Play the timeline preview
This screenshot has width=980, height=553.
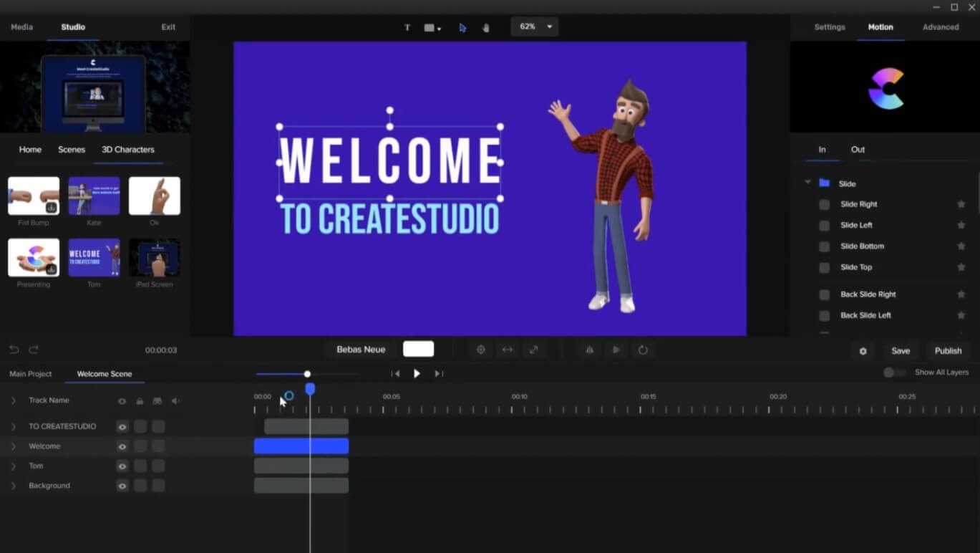click(417, 373)
